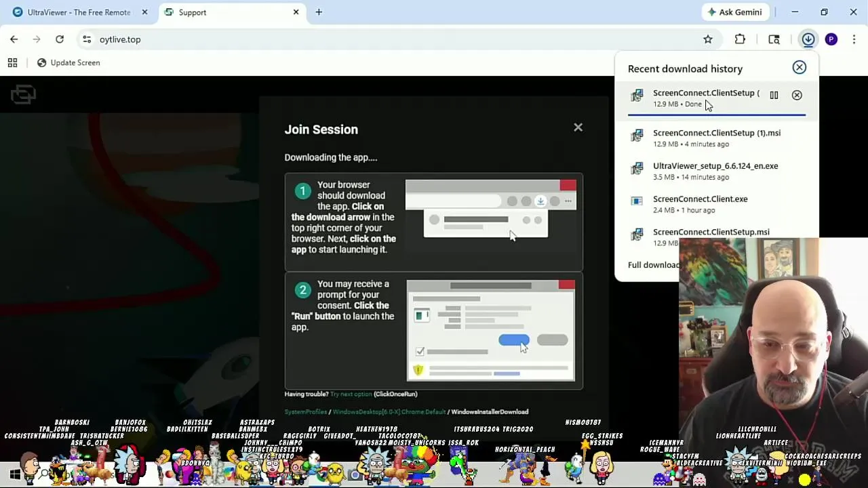868x488 pixels.
Task: Switch to the UltraViewer browser tab
Action: [78, 12]
